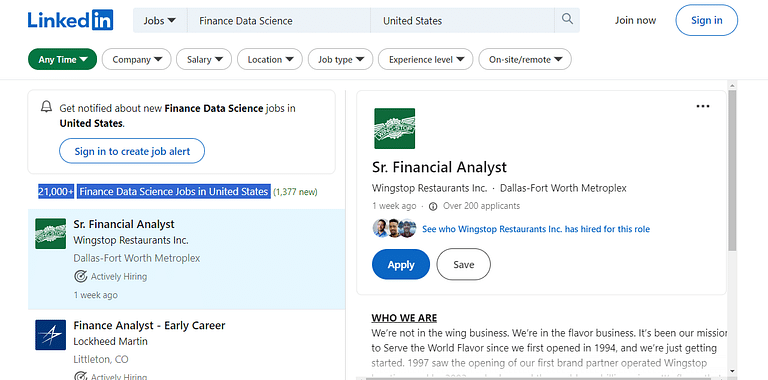Click the Sr. Financial Analyst details heading

[x=439, y=167]
